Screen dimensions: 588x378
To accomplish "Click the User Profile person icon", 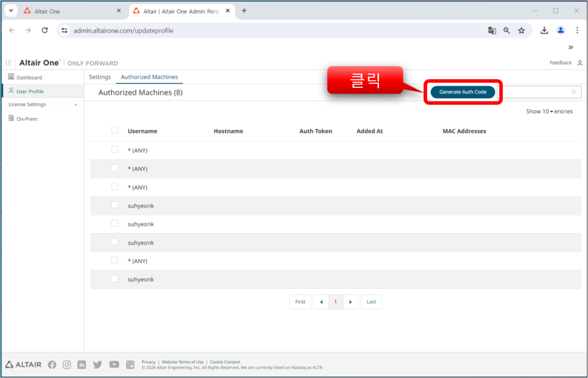I will [x=11, y=91].
